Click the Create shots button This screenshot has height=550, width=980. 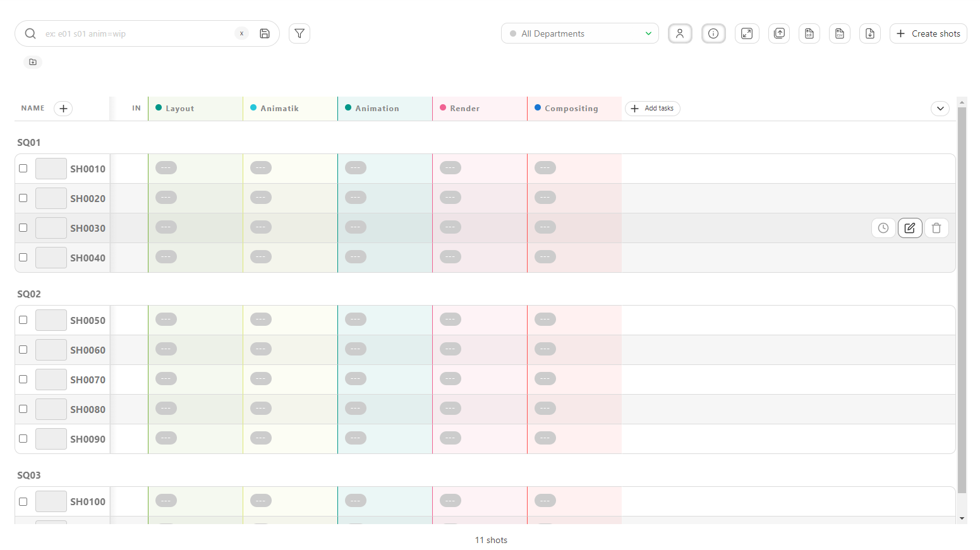click(x=928, y=33)
